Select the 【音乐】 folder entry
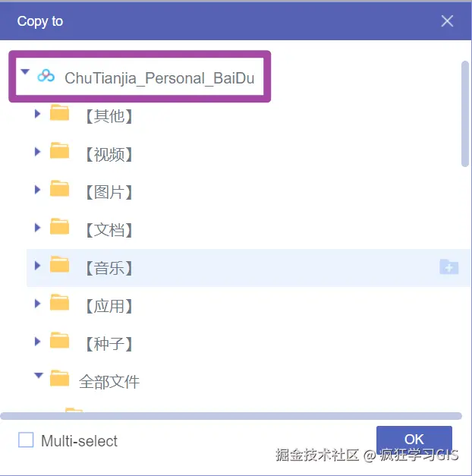Viewport: 472px width, 476px height. click(109, 268)
